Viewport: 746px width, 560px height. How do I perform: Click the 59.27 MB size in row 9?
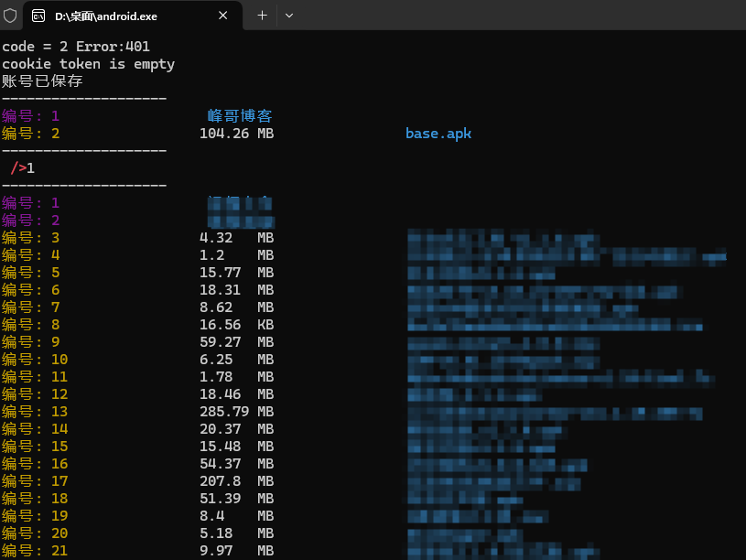236,342
